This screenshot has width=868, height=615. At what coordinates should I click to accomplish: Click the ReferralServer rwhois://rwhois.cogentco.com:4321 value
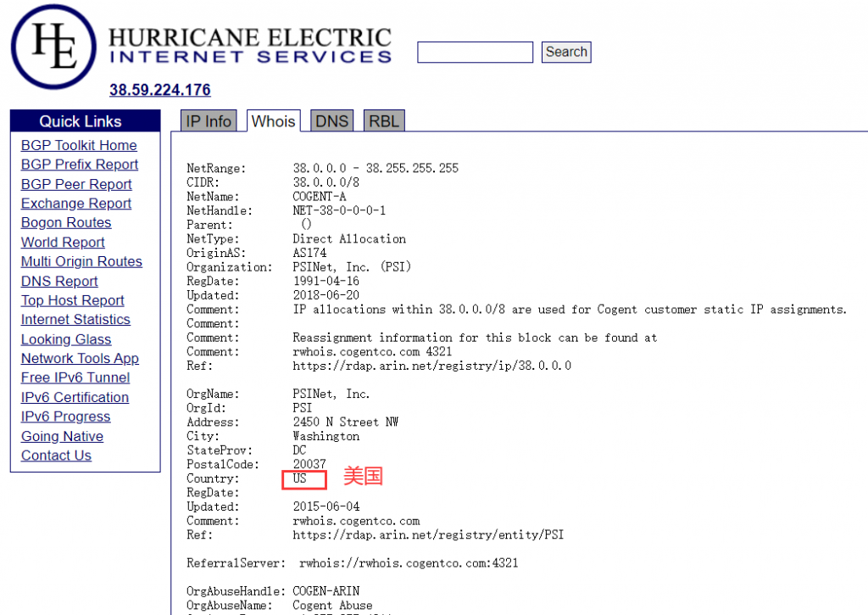[x=409, y=563]
